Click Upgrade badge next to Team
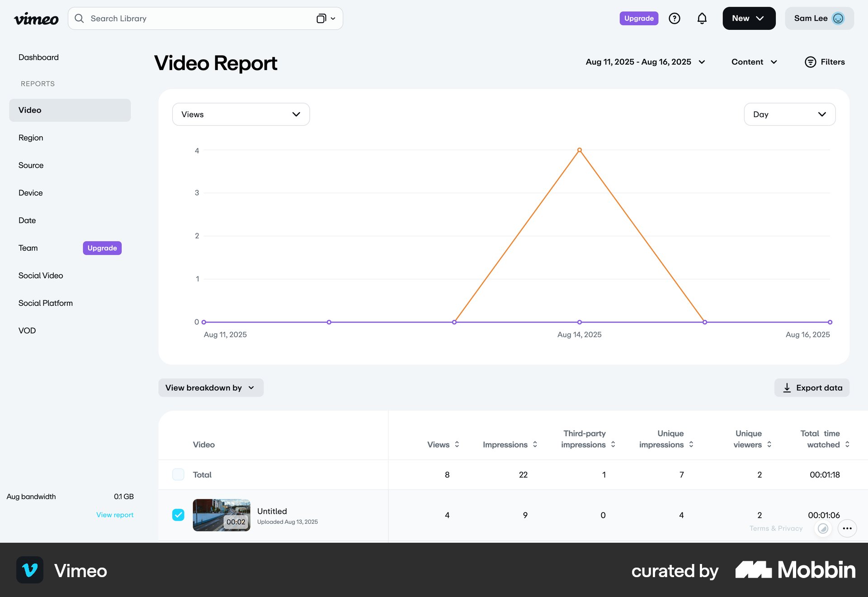Image resolution: width=868 pixels, height=597 pixels. coord(102,248)
